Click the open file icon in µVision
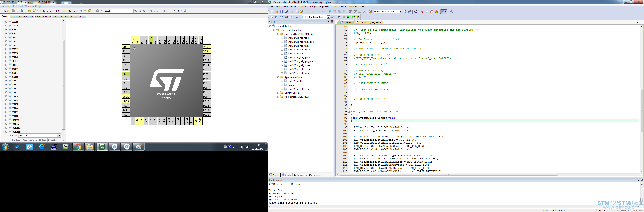The width and height of the screenshot is (644, 212). click(x=277, y=12)
